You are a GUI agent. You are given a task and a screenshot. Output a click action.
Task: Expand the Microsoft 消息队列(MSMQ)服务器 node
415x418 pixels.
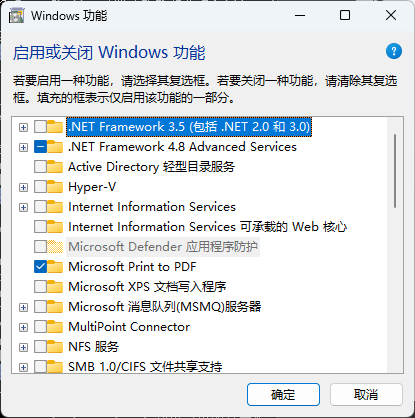click(x=23, y=307)
